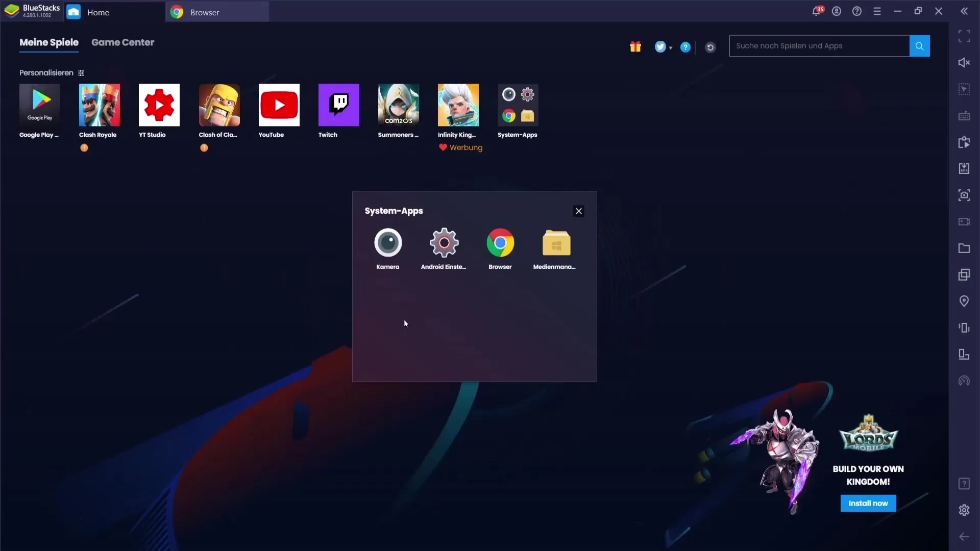Click the gift icon in toolbar

(635, 46)
